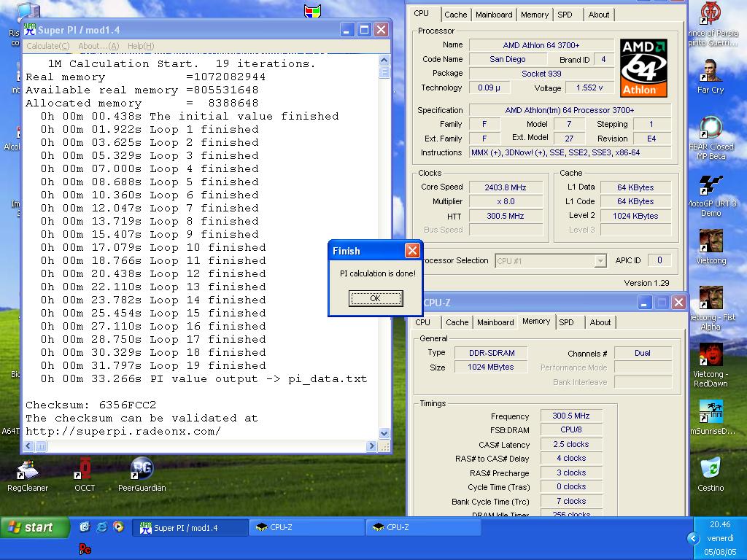
Task: Click the Checksum: 6356FCC2 line
Action: tap(91, 405)
